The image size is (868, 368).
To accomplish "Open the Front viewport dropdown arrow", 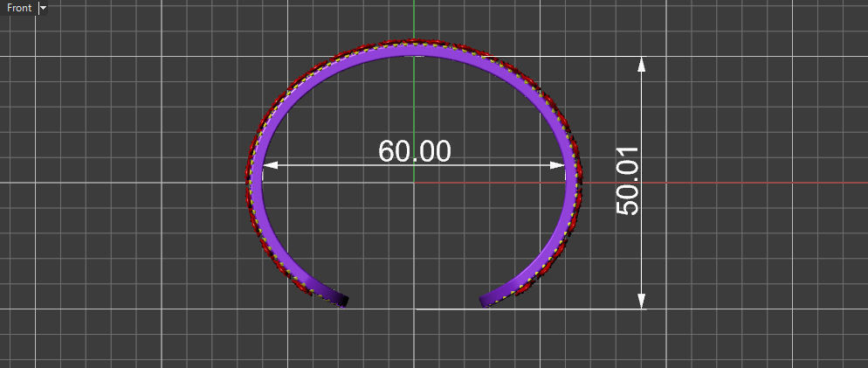I will point(43,9).
